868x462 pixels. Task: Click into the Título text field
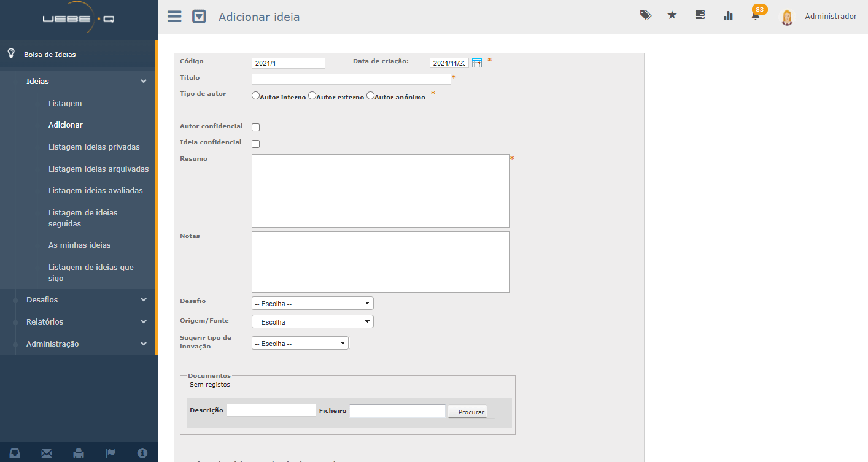point(351,79)
